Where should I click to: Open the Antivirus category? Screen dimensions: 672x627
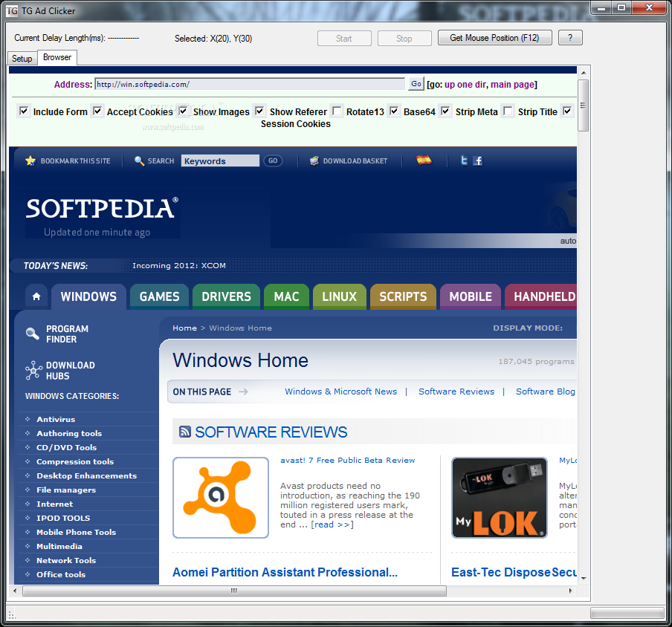[56, 419]
